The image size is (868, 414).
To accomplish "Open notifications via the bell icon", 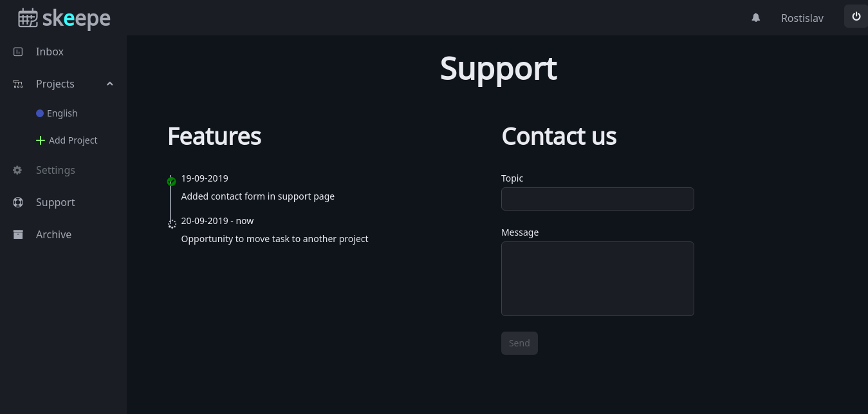I will point(756,18).
